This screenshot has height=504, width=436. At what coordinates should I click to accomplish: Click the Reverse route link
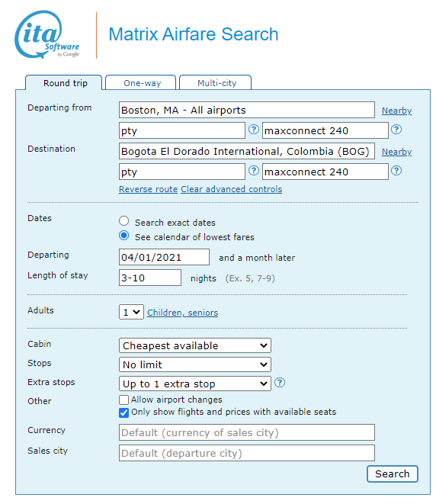tap(148, 189)
